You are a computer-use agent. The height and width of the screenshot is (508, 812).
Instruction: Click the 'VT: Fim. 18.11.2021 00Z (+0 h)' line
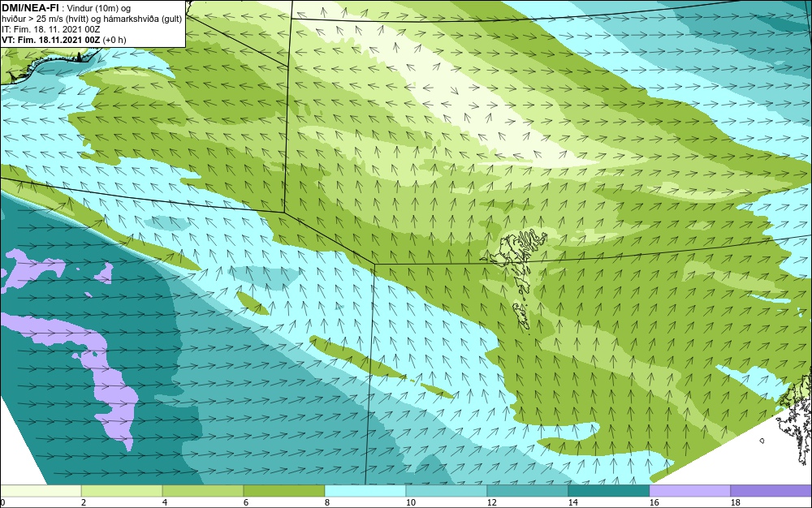click(63, 40)
